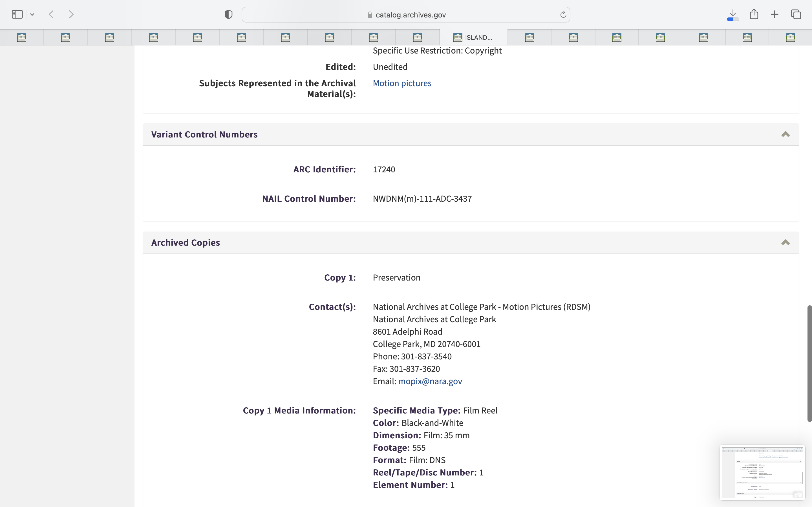Open the sidebar options dropdown chevron

(32, 14)
